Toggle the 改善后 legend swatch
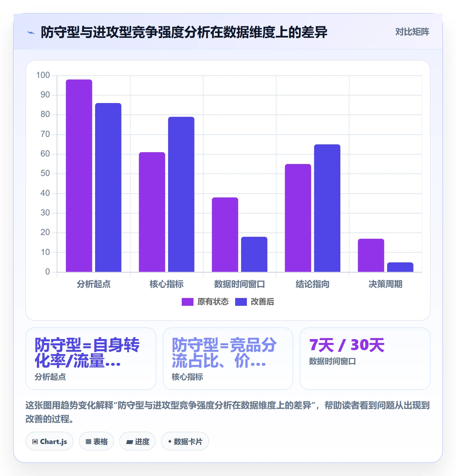 241,302
